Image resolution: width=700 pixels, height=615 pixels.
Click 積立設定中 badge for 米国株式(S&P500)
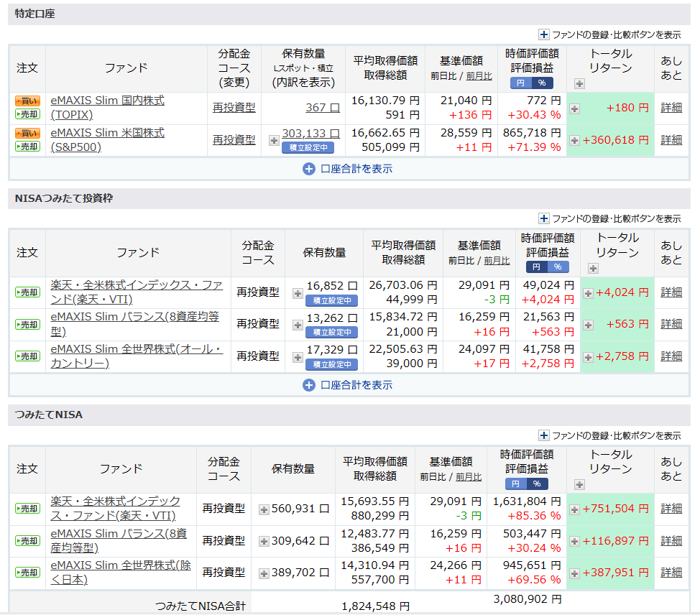[x=308, y=148]
